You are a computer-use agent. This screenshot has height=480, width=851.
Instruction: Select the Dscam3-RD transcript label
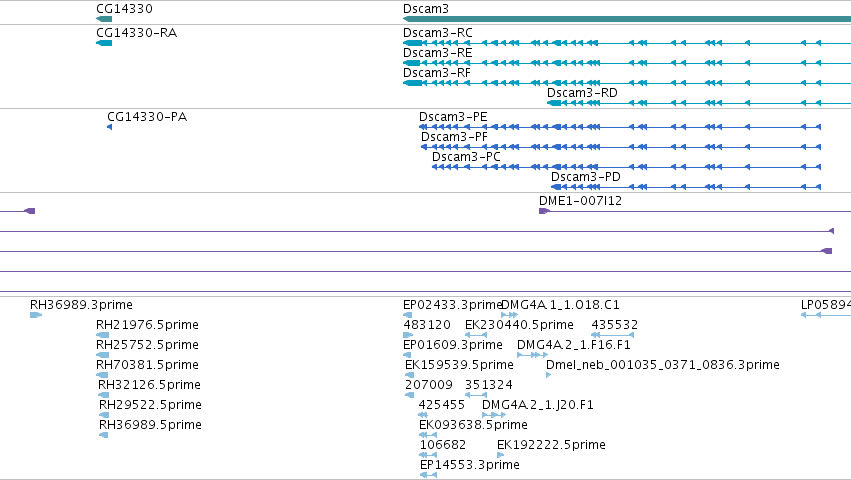click(582, 93)
